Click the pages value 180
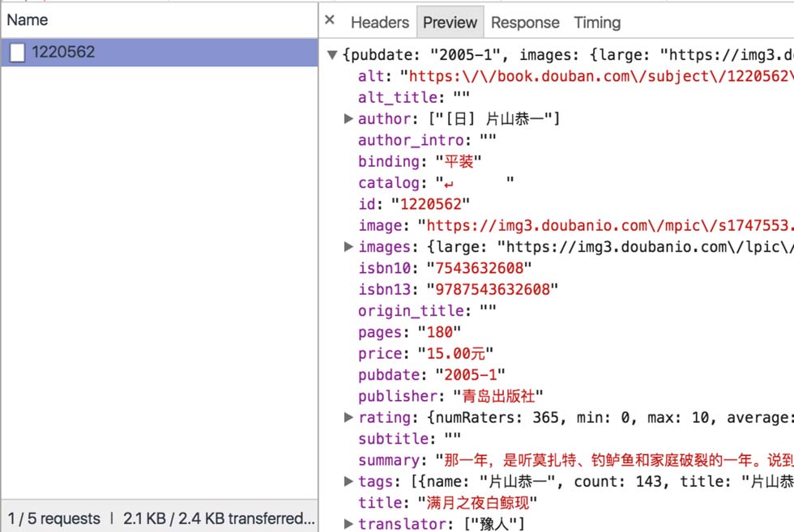Screen dimensions: 794x532 pyautogui.click(x=439, y=331)
